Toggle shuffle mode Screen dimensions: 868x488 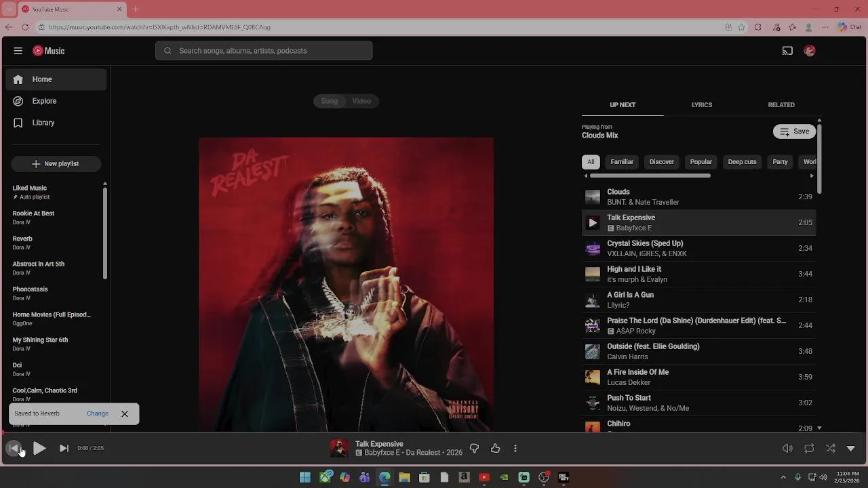831,448
